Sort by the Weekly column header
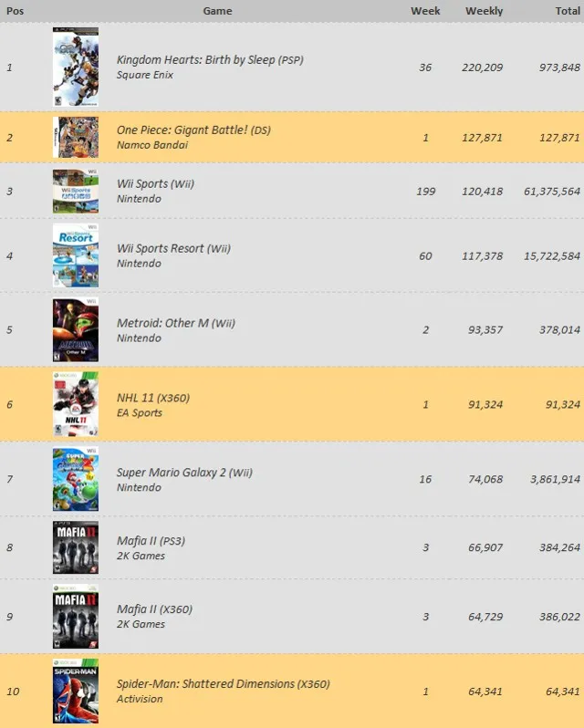This screenshot has height=728, width=584. 484,11
